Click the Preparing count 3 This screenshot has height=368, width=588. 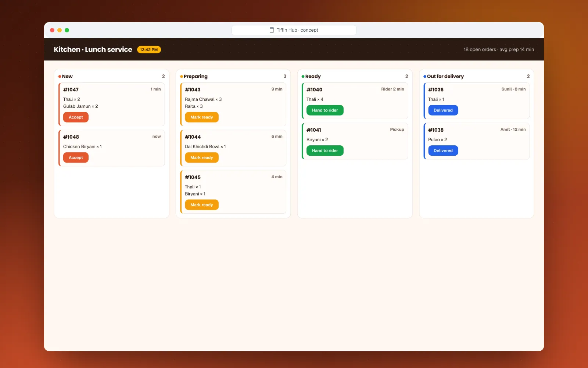[x=285, y=77]
